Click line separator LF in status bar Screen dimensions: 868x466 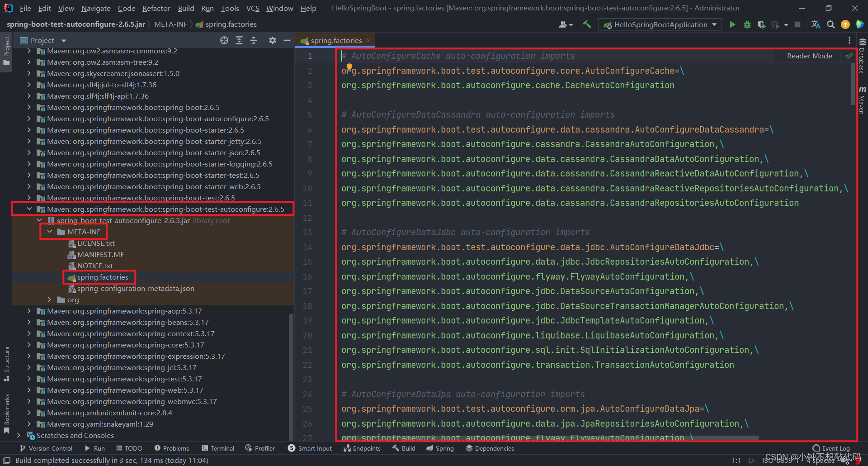[x=751, y=460]
